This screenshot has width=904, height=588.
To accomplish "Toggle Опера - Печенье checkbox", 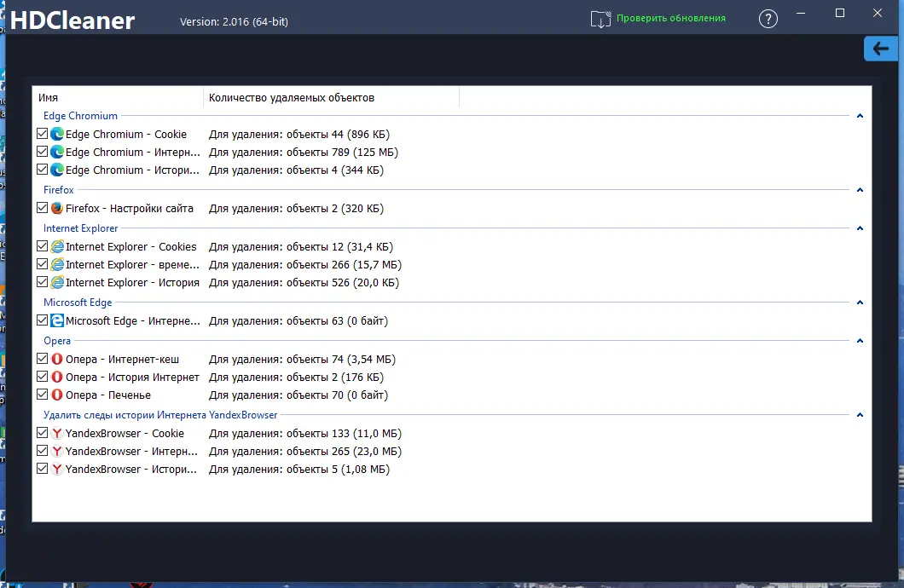I will click(42, 394).
